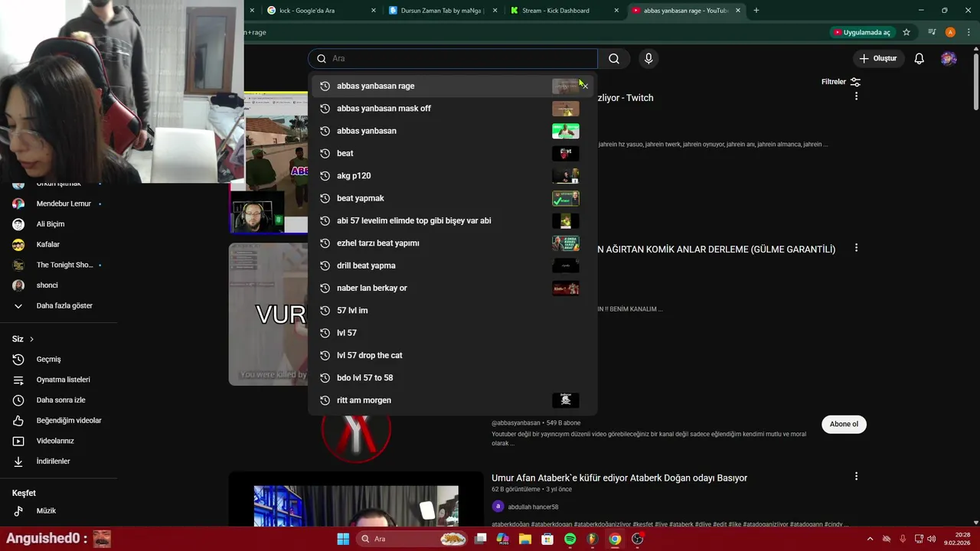Viewport: 980px width, 551px height.
Task: Remove 'abbas yanbasan rage' suggestion with the X
Action: [585, 86]
